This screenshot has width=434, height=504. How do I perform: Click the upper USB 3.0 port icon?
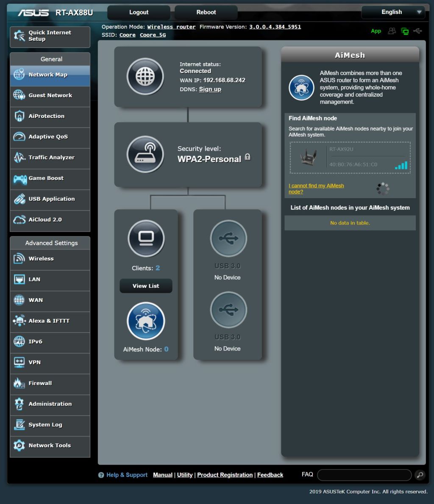[228, 238]
